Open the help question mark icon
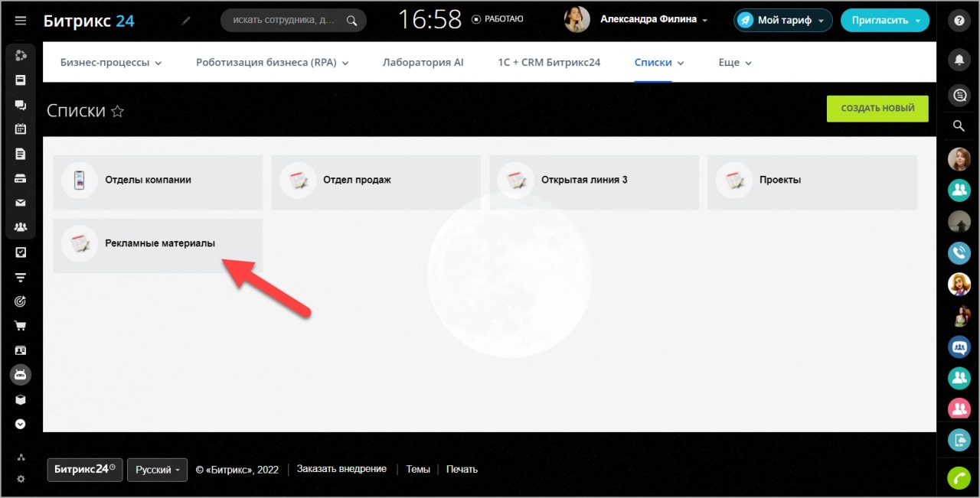 pyautogui.click(x=959, y=21)
